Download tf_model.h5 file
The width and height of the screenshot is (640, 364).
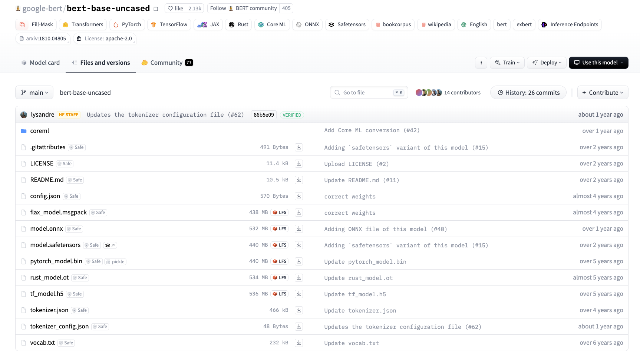pyautogui.click(x=299, y=294)
